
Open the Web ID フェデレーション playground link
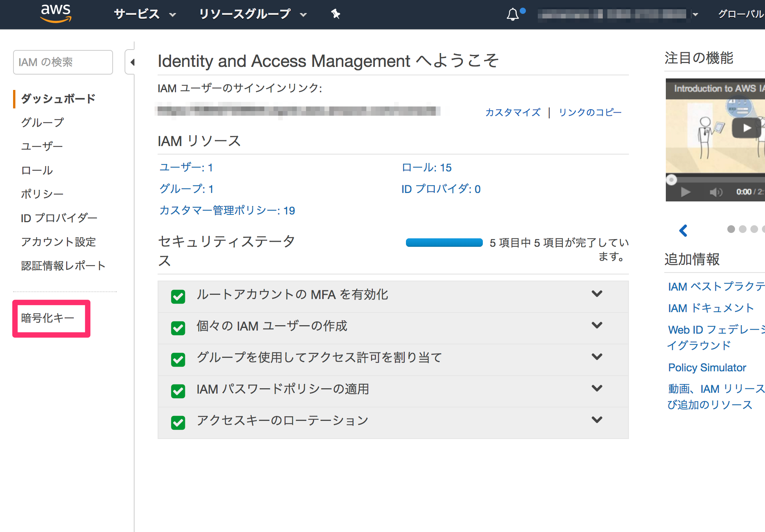click(x=716, y=337)
